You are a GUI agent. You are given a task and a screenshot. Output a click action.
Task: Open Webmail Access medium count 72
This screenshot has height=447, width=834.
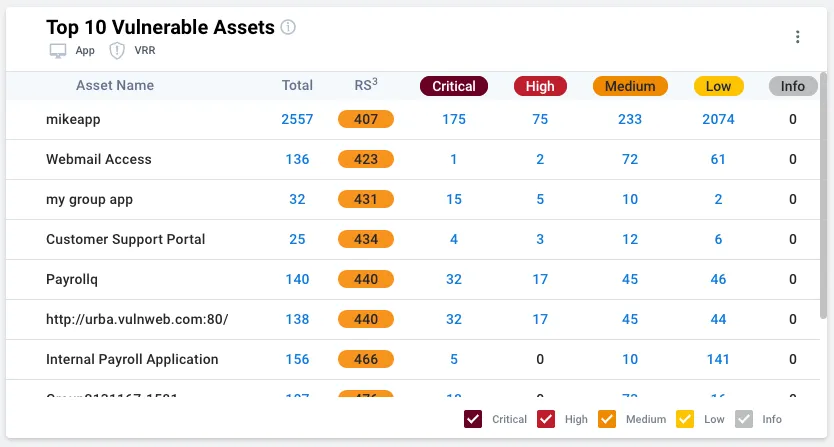[x=630, y=159]
